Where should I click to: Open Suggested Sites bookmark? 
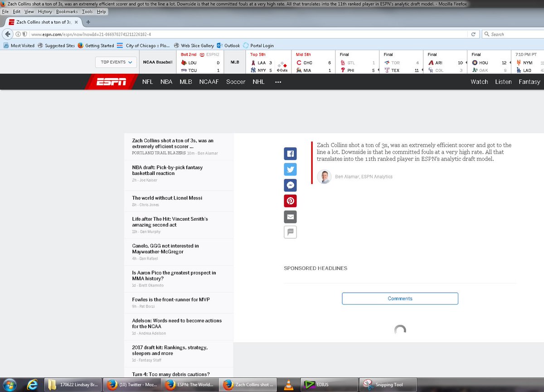[56, 45]
